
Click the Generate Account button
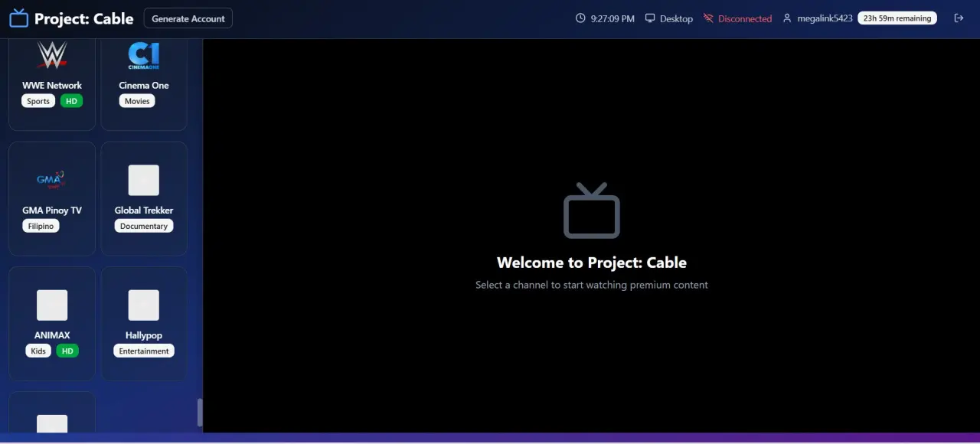coord(188,18)
